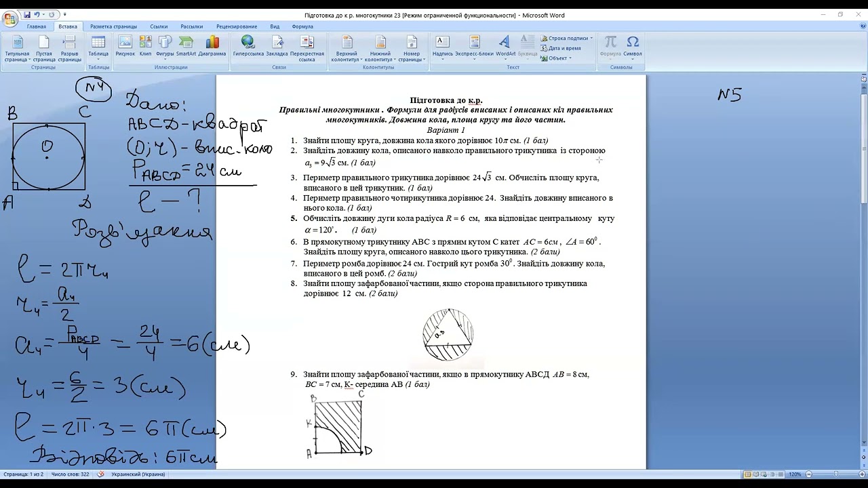Insert clip art with Клип
Image resolution: width=868 pixels, height=488 pixels.
tap(145, 46)
